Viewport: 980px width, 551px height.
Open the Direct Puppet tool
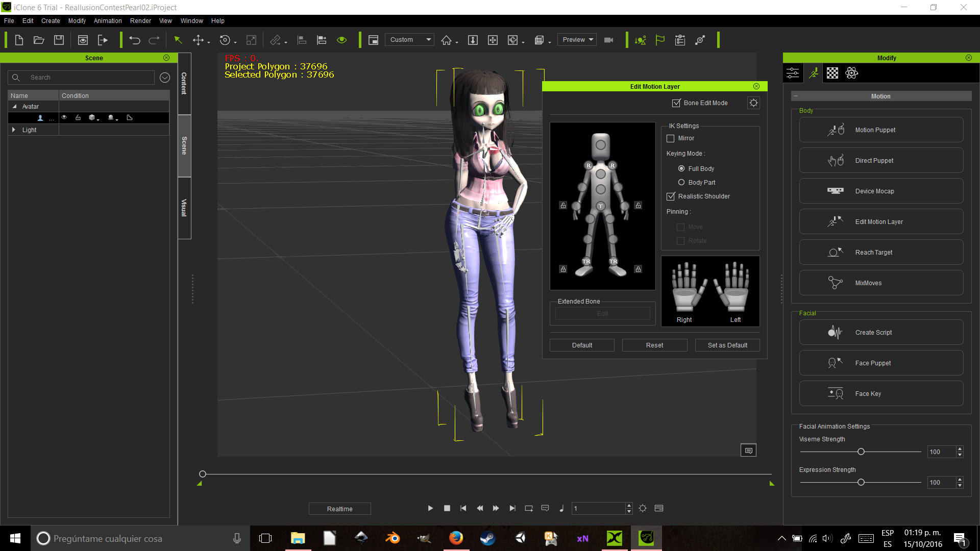point(881,161)
